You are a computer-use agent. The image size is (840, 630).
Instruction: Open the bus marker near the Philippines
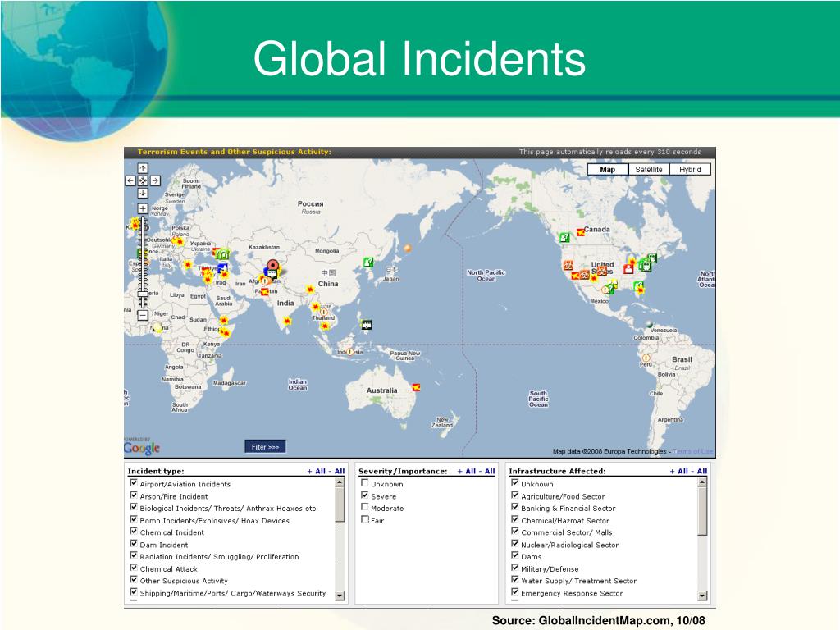coord(367,325)
